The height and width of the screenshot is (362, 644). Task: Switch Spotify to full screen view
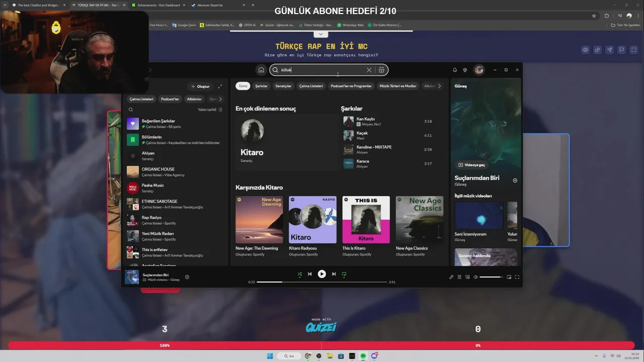point(517,277)
